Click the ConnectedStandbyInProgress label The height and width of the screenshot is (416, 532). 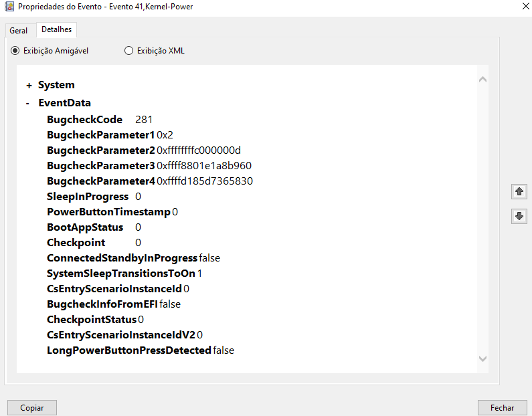pos(122,258)
